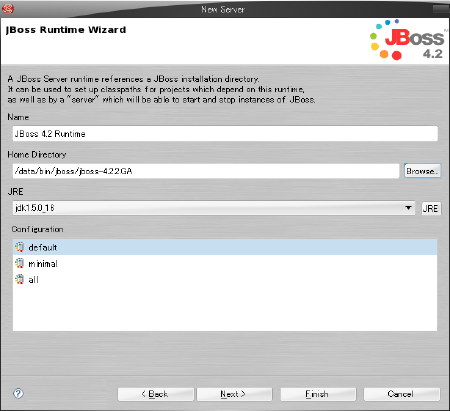Open the JRE jdk1.5.0_16 dropdown

pyautogui.click(x=214, y=208)
